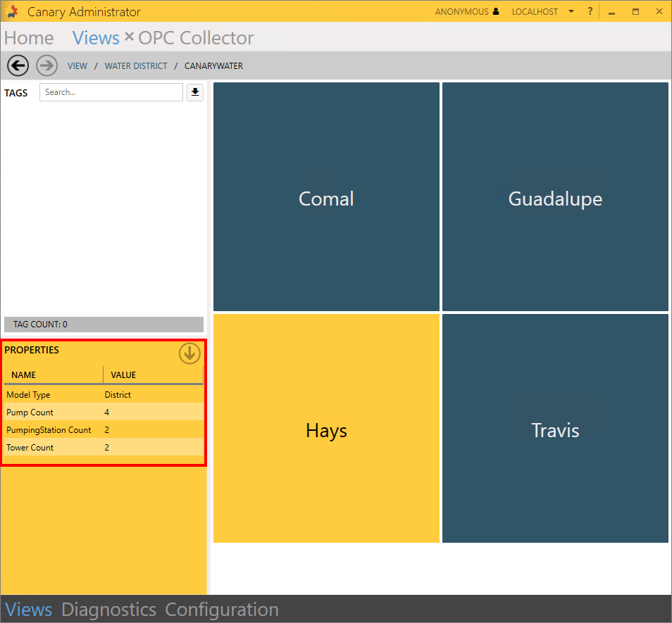This screenshot has height=623, width=672.
Task: Click the anonymous user icon
Action: [x=496, y=12]
